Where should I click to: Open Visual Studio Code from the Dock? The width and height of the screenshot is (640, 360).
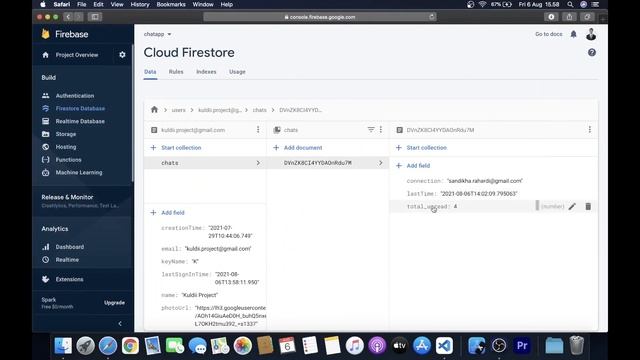444,346
